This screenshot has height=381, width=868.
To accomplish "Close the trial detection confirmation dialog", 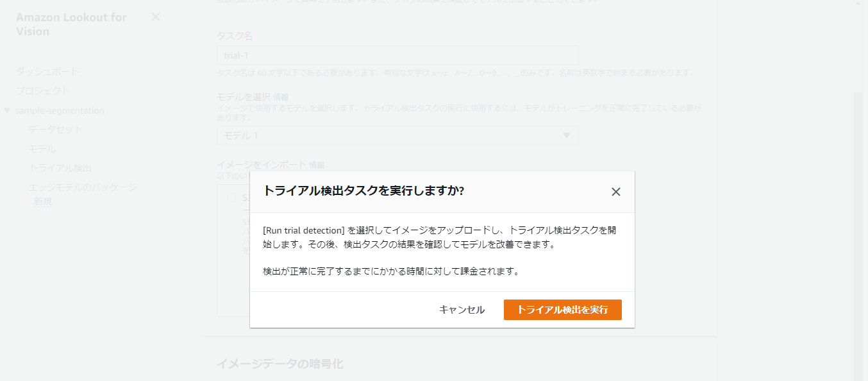I will pyautogui.click(x=616, y=192).
